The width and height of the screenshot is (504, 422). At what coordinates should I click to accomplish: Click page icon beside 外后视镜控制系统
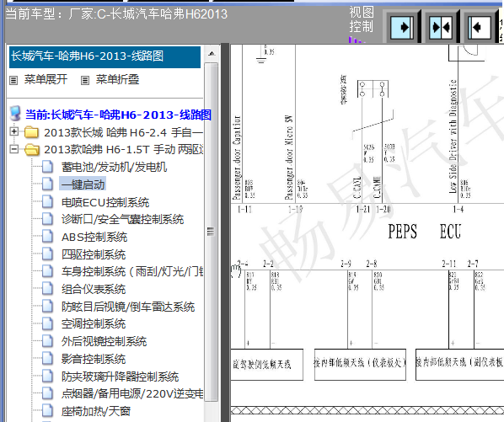click(47, 341)
